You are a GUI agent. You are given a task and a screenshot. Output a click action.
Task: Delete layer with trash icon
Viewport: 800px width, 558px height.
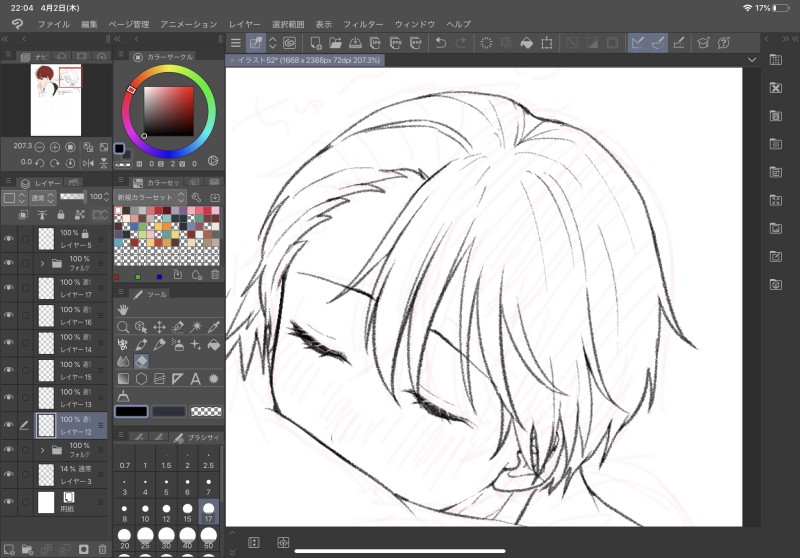coord(102,549)
